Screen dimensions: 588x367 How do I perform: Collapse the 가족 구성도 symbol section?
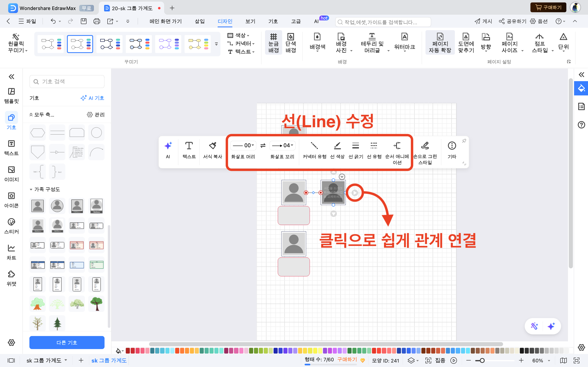coord(31,189)
